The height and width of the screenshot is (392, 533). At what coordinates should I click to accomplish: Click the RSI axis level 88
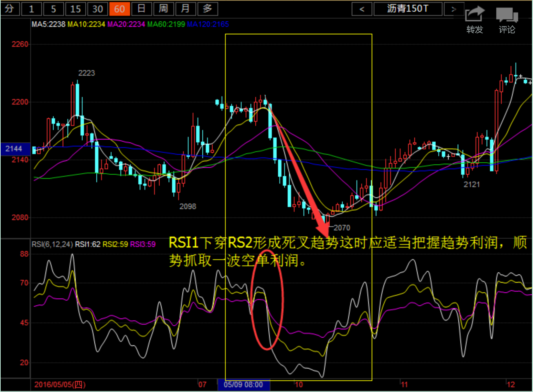click(x=24, y=254)
